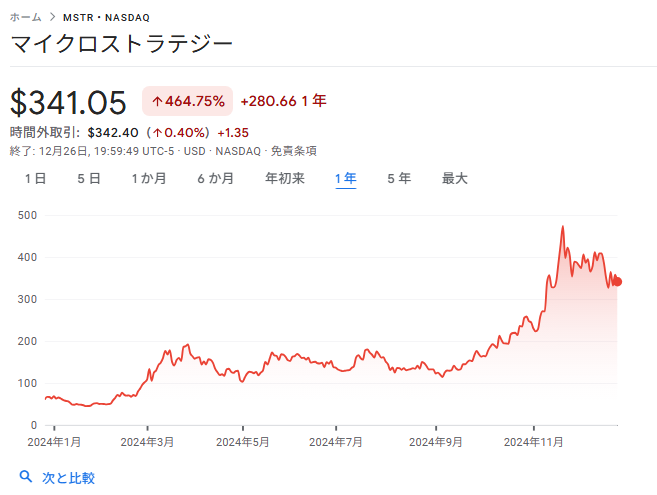Switch the chart to 6か月
This screenshot has height=495, width=657.
pos(215,178)
